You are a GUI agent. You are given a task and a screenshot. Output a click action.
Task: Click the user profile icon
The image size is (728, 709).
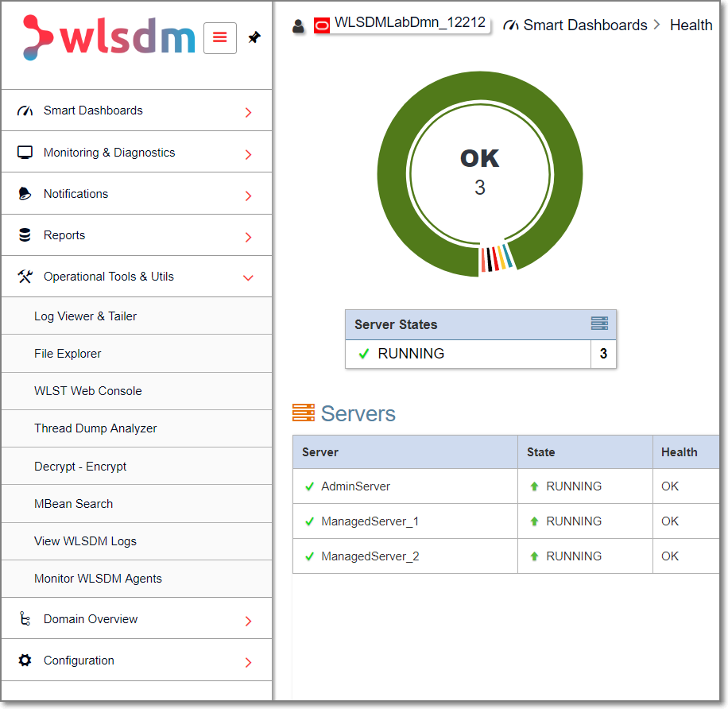pos(299,26)
